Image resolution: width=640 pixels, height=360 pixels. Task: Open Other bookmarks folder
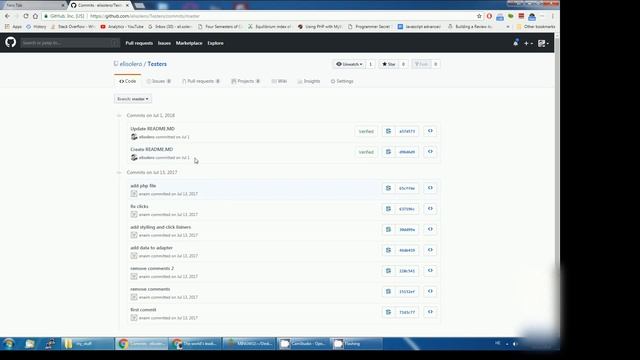coord(536,27)
